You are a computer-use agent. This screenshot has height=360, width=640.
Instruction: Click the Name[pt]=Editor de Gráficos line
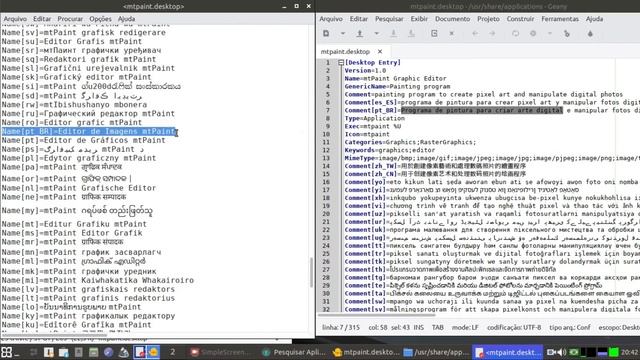(x=83, y=140)
